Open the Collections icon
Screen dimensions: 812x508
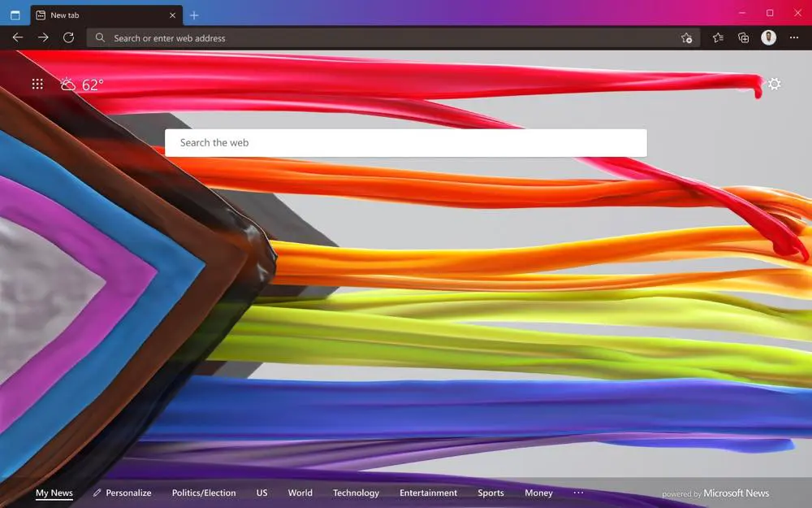[742, 37]
